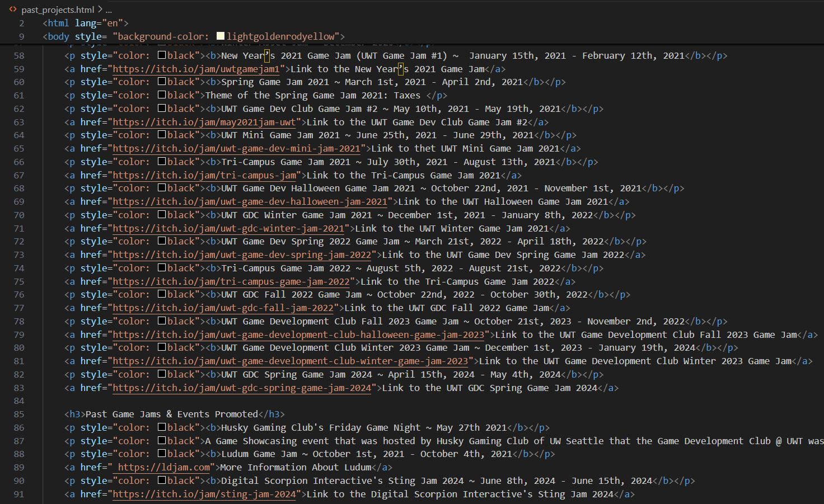The width and height of the screenshot is (824, 504).
Task: Open black color swatch on line 70
Action: pyautogui.click(x=161, y=215)
